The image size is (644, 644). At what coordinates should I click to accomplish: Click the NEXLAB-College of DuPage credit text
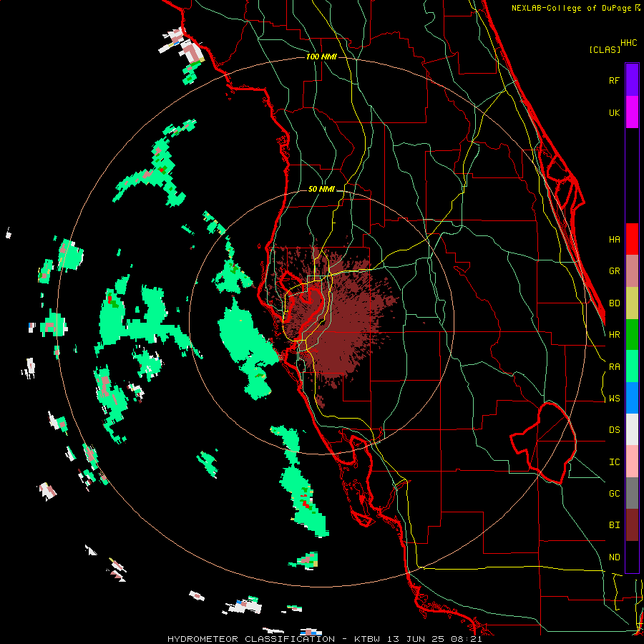click(571, 8)
